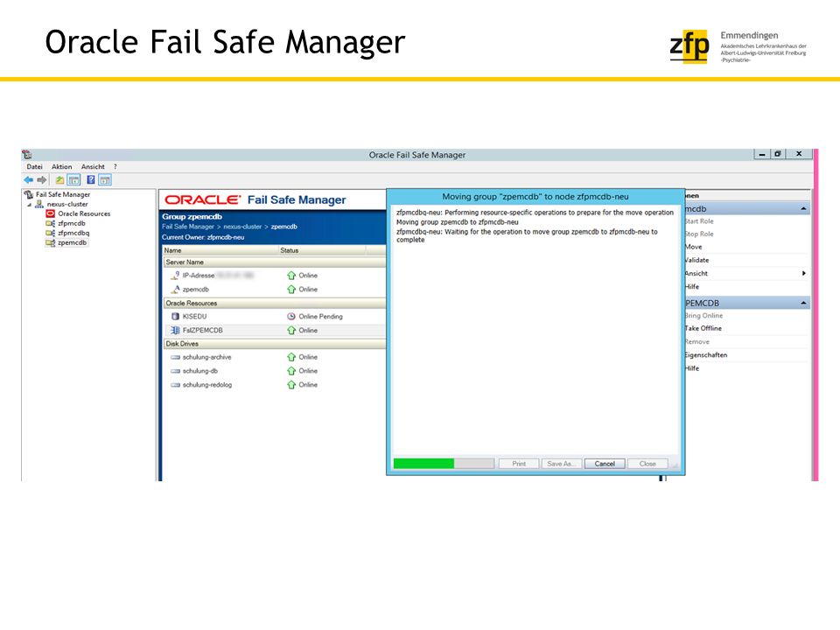
Task: Click the green Online arrow for IP-Adresse
Action: tap(291, 276)
